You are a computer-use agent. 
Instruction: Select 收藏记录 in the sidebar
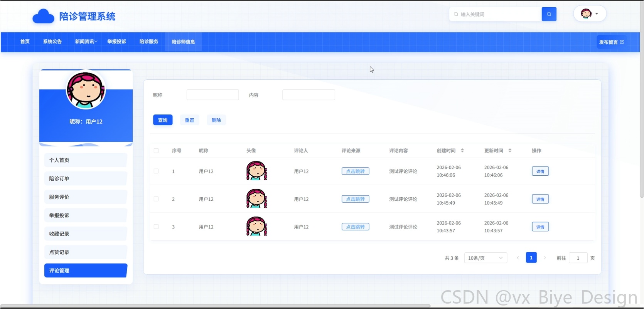coord(86,234)
